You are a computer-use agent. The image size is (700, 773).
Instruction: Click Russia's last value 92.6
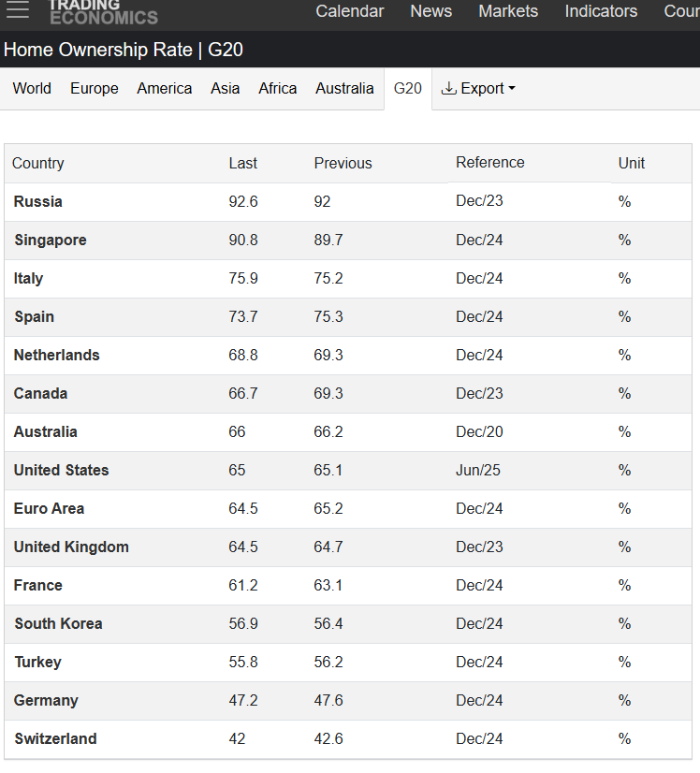243,201
